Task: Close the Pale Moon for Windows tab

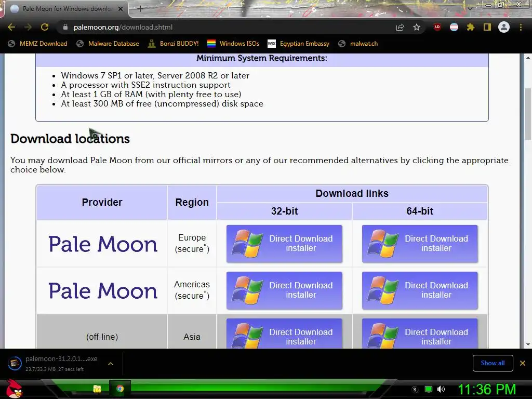Action: tap(121, 9)
